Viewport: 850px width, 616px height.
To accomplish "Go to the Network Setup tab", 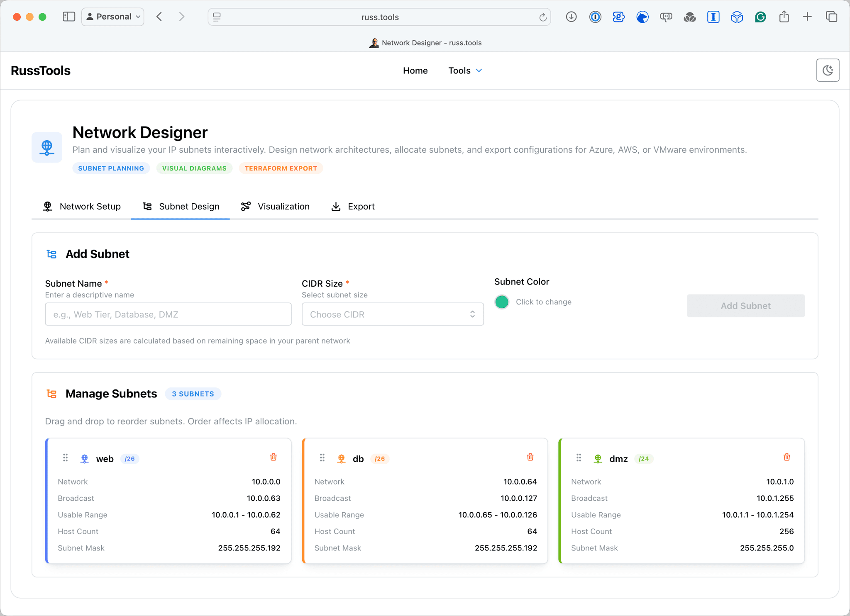I will click(x=82, y=207).
